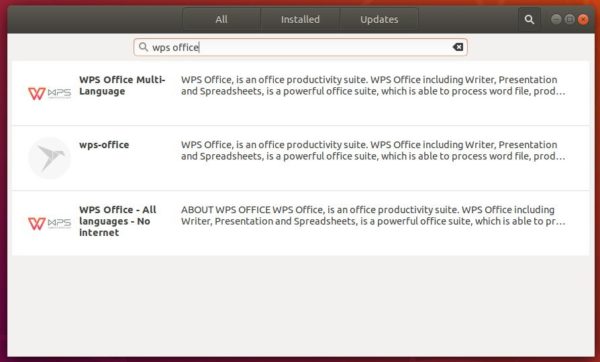Maximize the software center window
This screenshot has height=362, width=600.
point(569,19)
